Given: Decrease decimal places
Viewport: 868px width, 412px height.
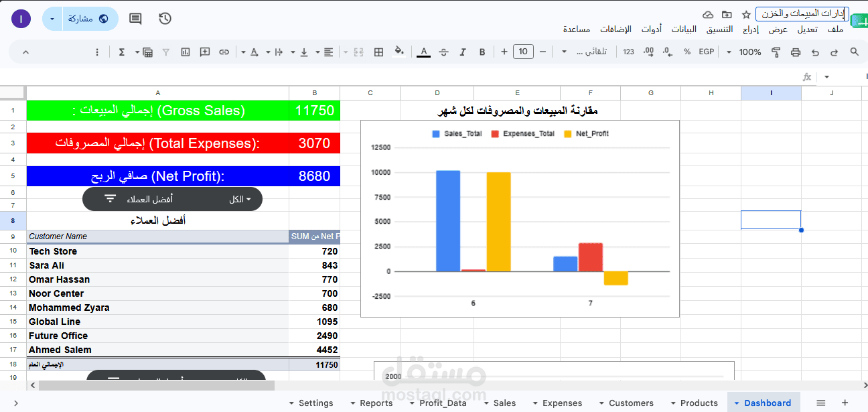Looking at the screenshot, I should pos(667,52).
